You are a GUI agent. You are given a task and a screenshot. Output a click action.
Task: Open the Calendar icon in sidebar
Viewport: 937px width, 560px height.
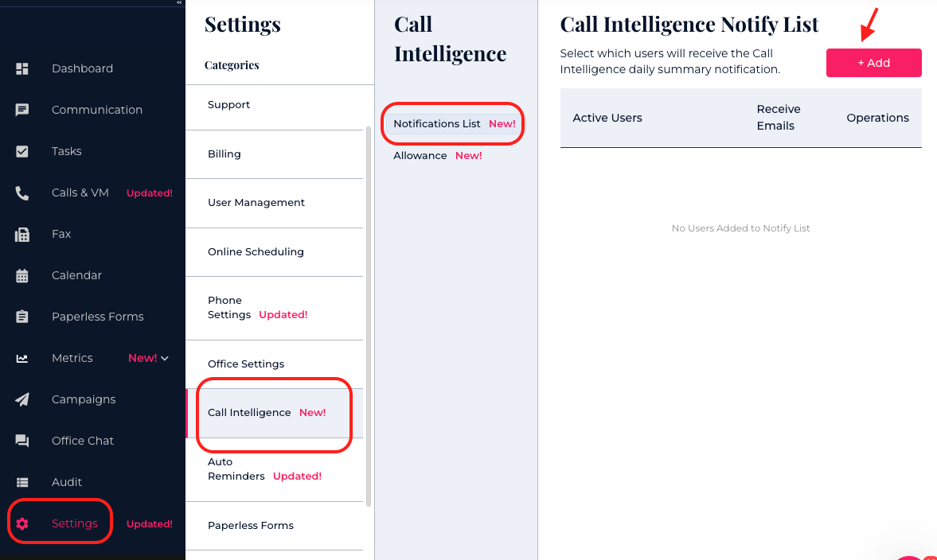point(22,275)
